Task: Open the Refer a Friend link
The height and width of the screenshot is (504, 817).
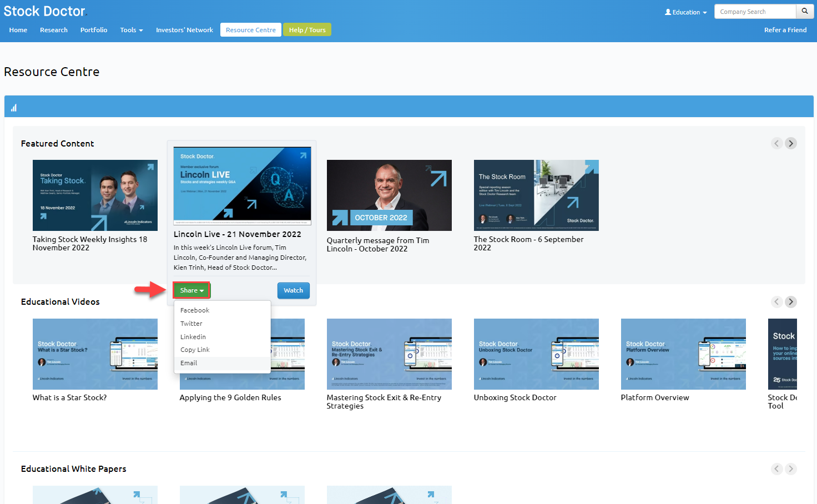Action: tap(785, 30)
